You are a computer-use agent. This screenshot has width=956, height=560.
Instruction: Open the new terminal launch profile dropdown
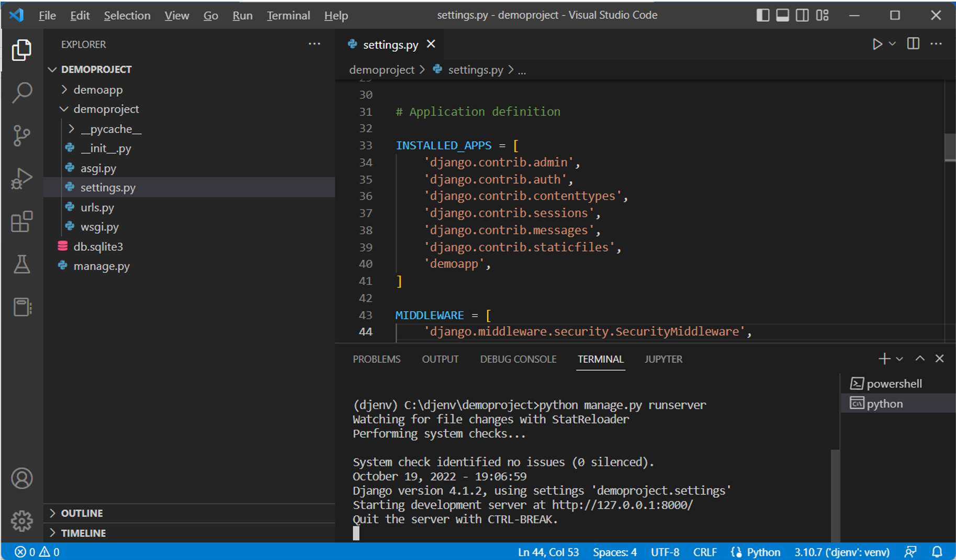tap(899, 359)
